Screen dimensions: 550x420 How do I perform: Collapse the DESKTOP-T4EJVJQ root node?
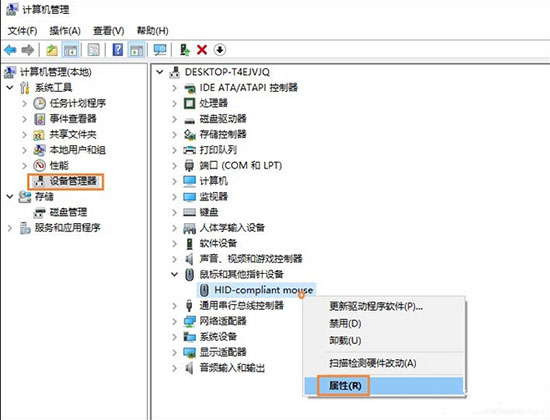tap(160, 72)
